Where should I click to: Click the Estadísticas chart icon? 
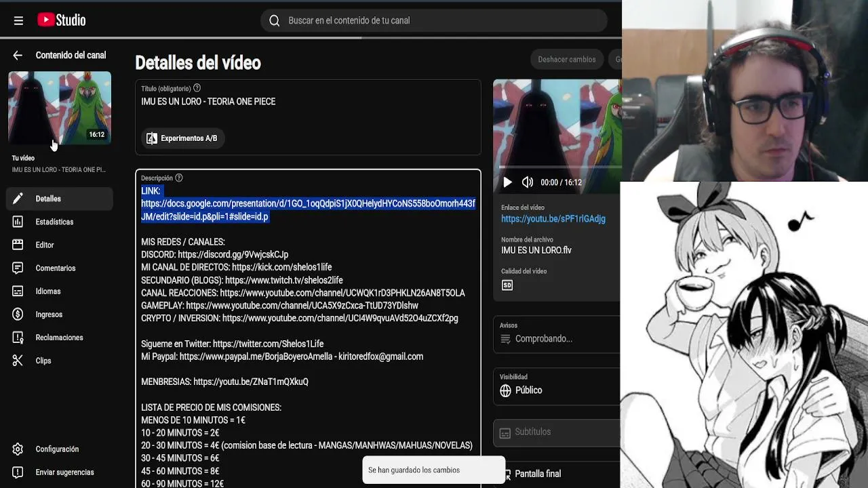point(18,222)
